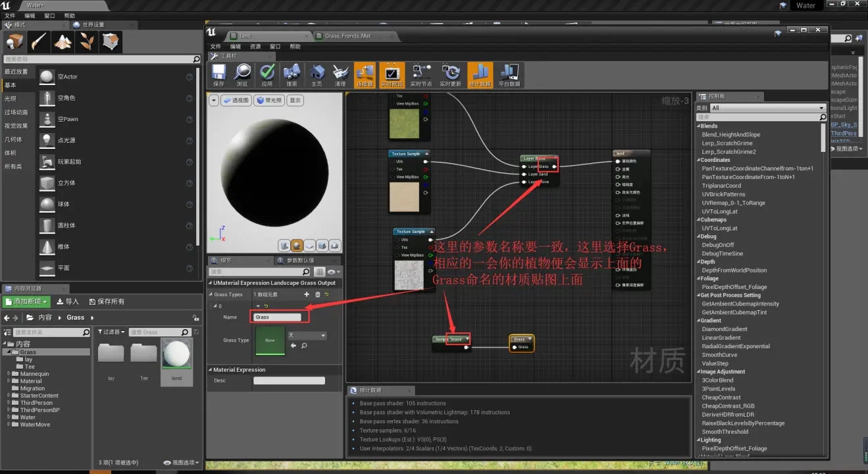Screen dimensions: 868x474
Task: Select cube preview shape in viewport
Action: pos(322,246)
